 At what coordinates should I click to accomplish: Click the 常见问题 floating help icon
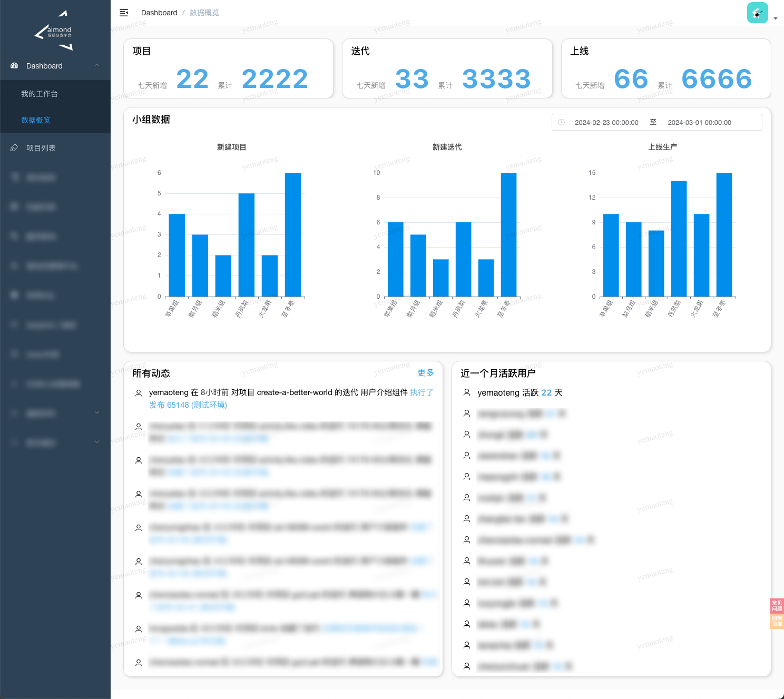point(777,606)
